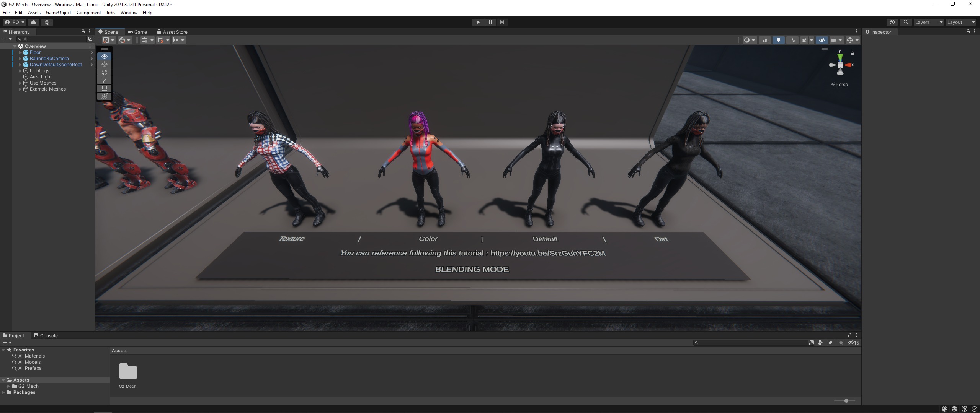Select the combined Transform tool
980x413 pixels.
coord(104,96)
